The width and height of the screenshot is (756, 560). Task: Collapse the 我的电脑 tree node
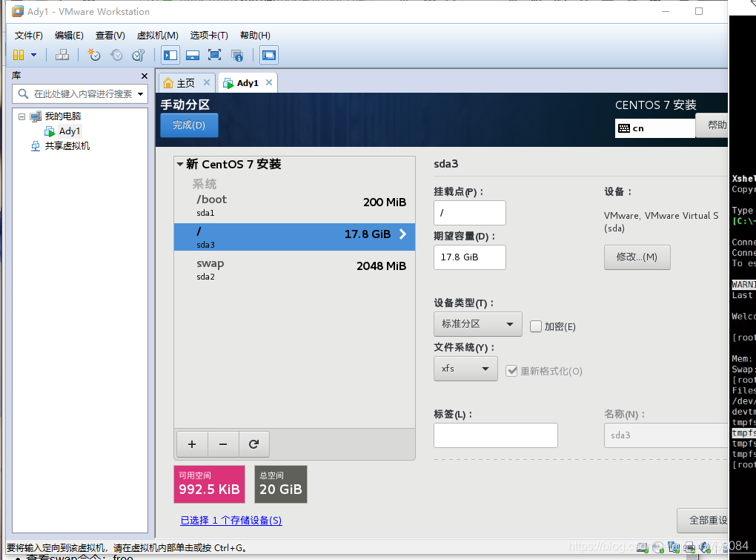(x=21, y=116)
